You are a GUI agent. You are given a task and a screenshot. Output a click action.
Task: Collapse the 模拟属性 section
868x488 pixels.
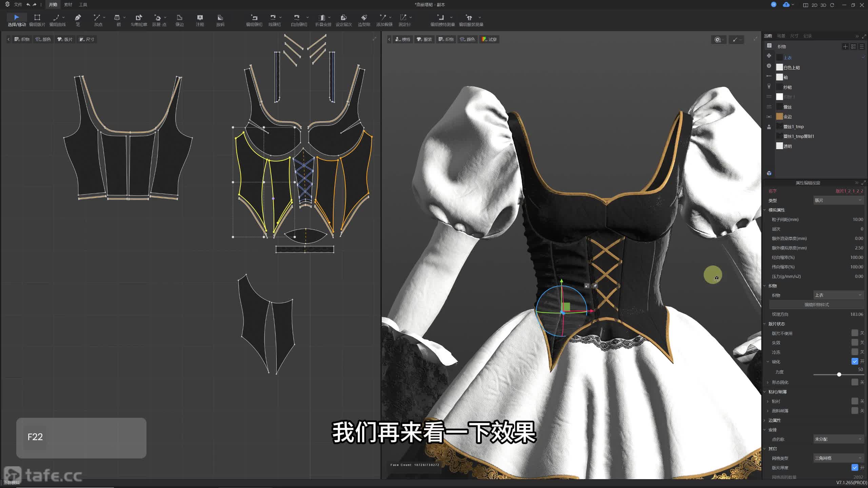point(765,210)
